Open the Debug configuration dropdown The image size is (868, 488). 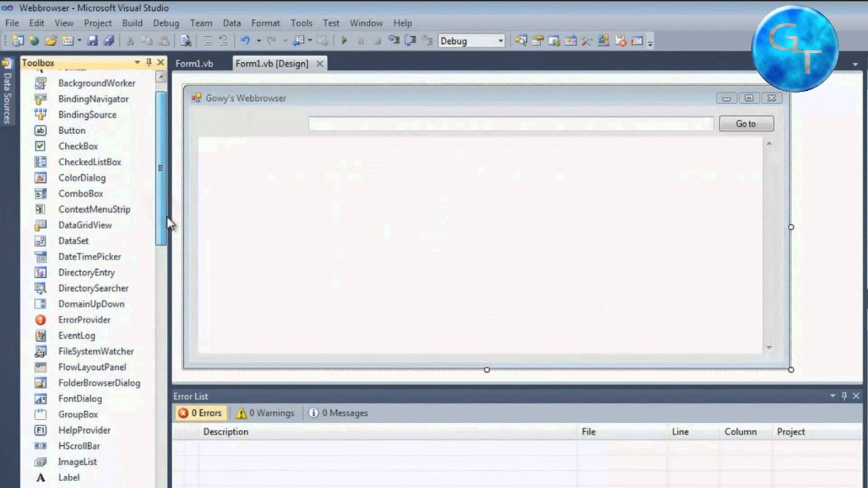tap(500, 41)
